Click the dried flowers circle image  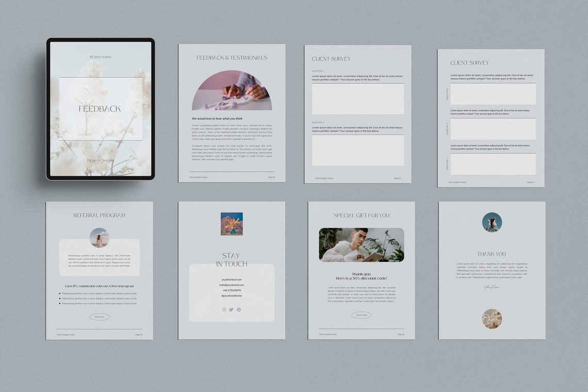click(x=492, y=320)
